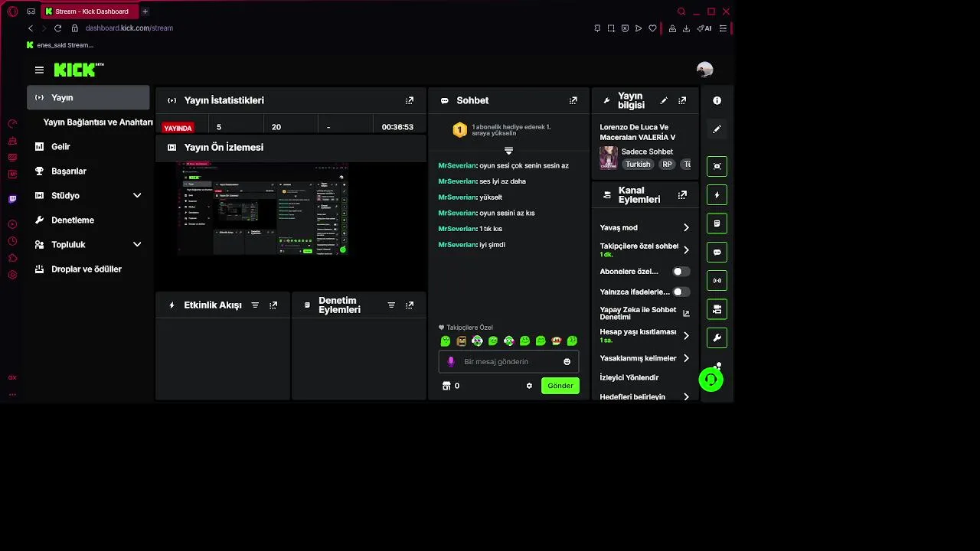Open the Kick hamburger menu icon
980x551 pixels.
tap(39, 70)
